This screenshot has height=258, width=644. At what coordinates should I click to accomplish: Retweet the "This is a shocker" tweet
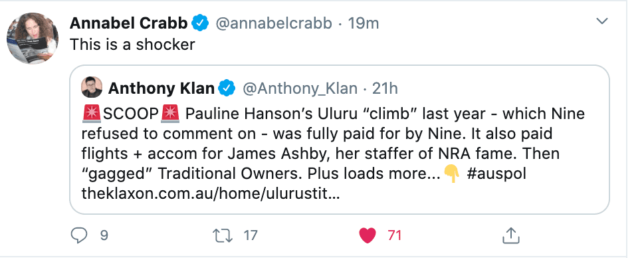coord(223,235)
